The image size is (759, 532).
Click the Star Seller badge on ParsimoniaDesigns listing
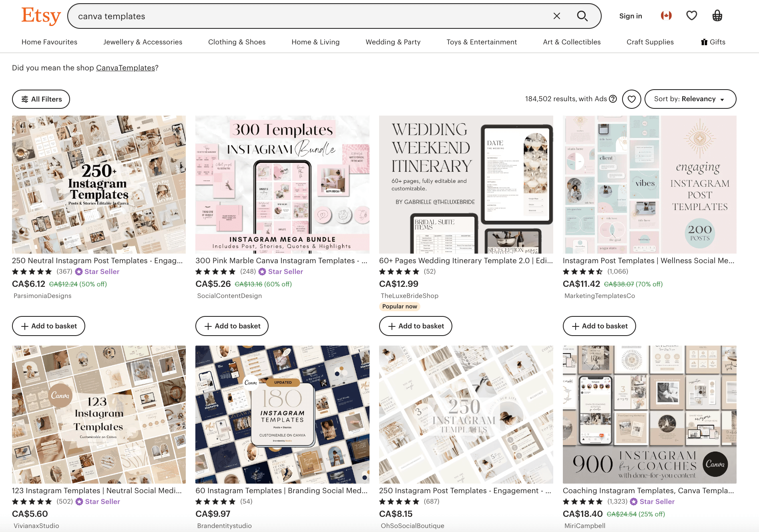click(97, 272)
